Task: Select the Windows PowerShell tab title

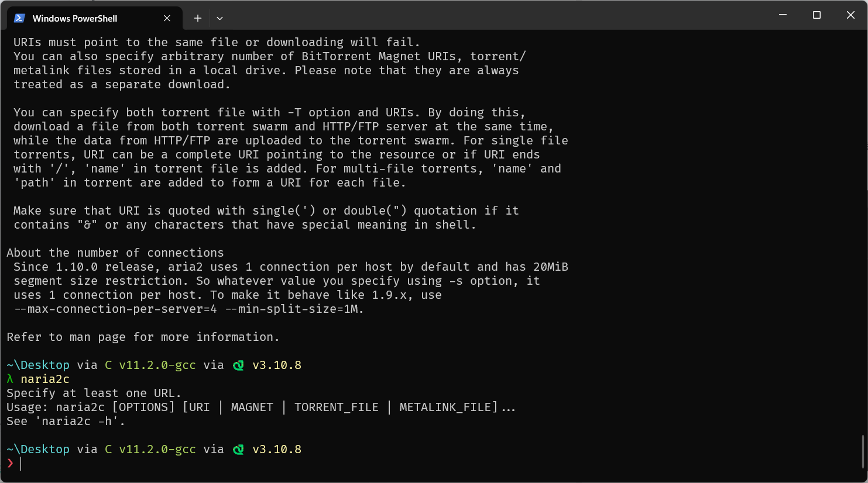Action: pyautogui.click(x=75, y=18)
